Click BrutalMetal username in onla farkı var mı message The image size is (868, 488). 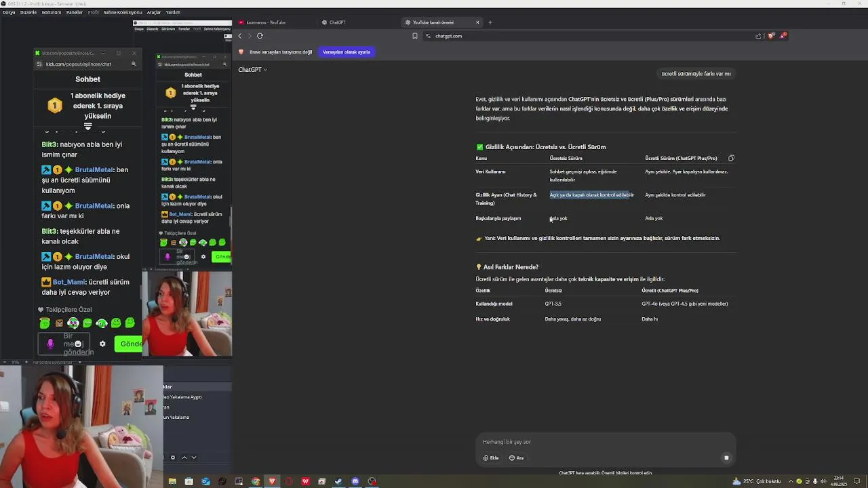click(x=94, y=206)
